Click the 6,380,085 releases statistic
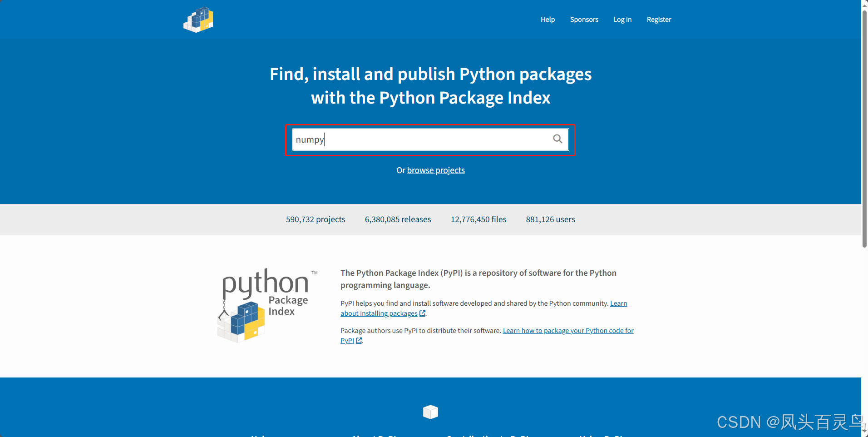Viewport: 868px width, 437px height. (398, 219)
